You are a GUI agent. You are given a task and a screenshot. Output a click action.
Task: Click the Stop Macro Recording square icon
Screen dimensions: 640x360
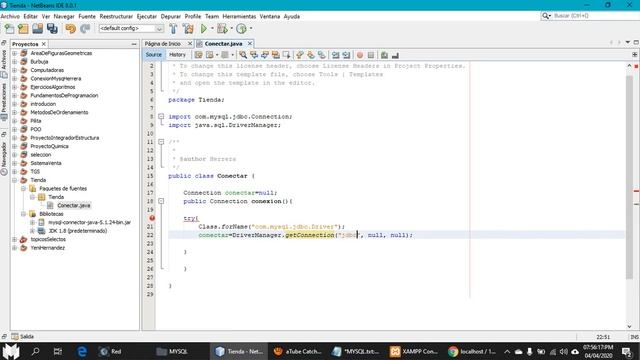371,55
